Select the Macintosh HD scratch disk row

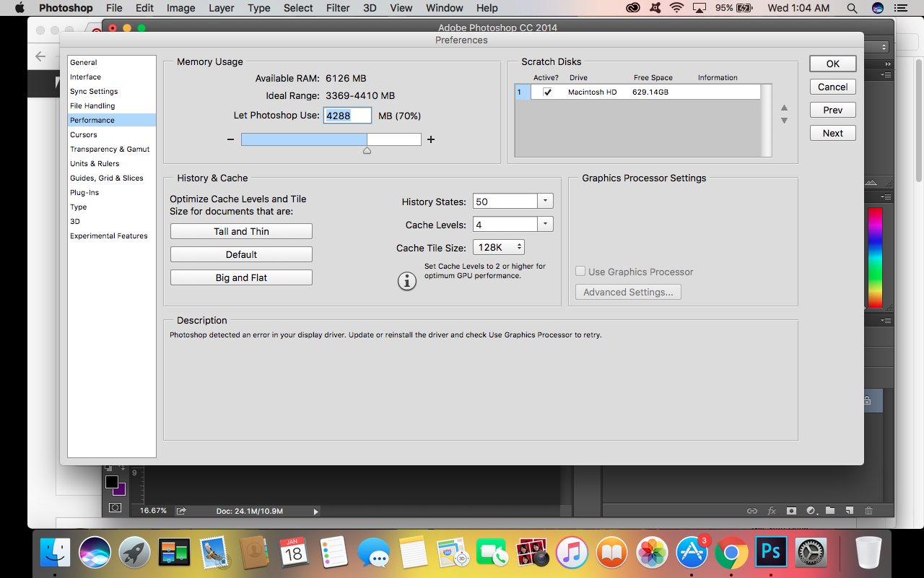tap(637, 92)
